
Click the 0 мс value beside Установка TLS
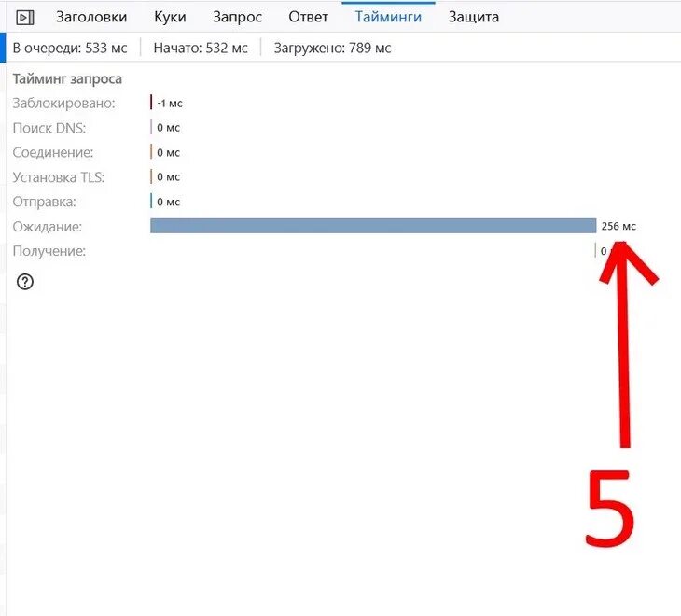[x=169, y=176]
